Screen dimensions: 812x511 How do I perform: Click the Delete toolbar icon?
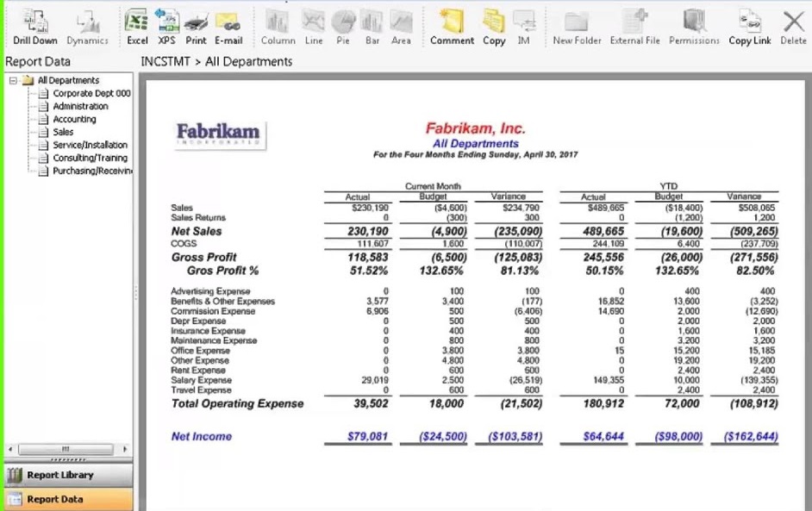(793, 27)
